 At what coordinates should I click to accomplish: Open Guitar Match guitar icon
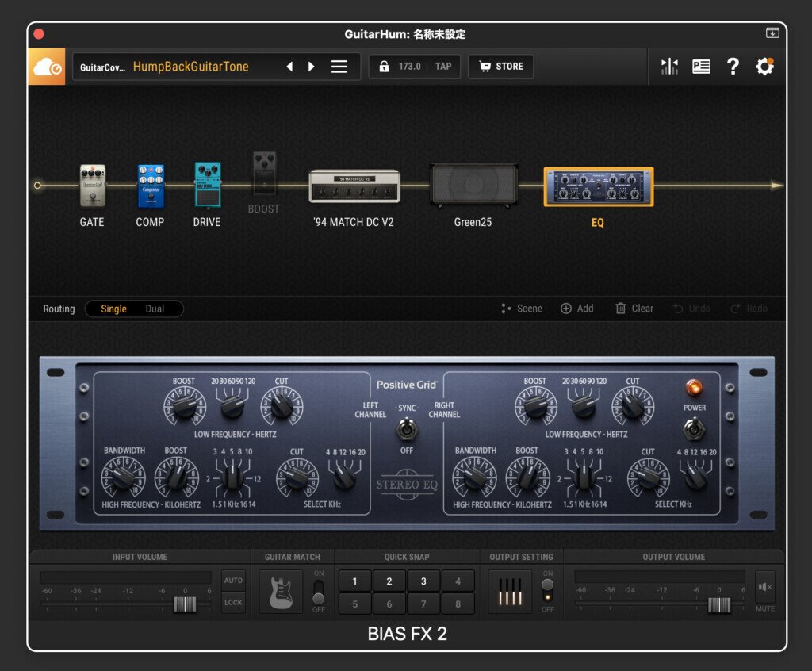point(282,592)
